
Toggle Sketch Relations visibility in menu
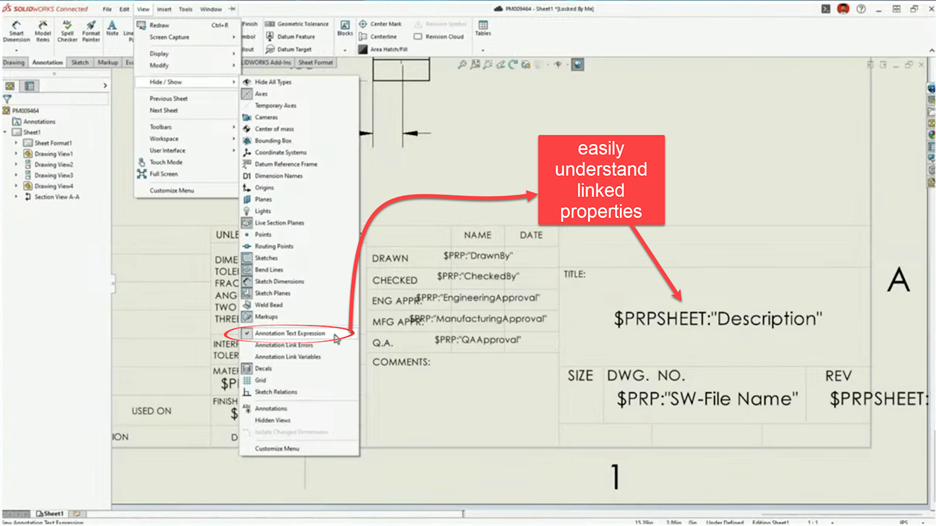tap(275, 392)
